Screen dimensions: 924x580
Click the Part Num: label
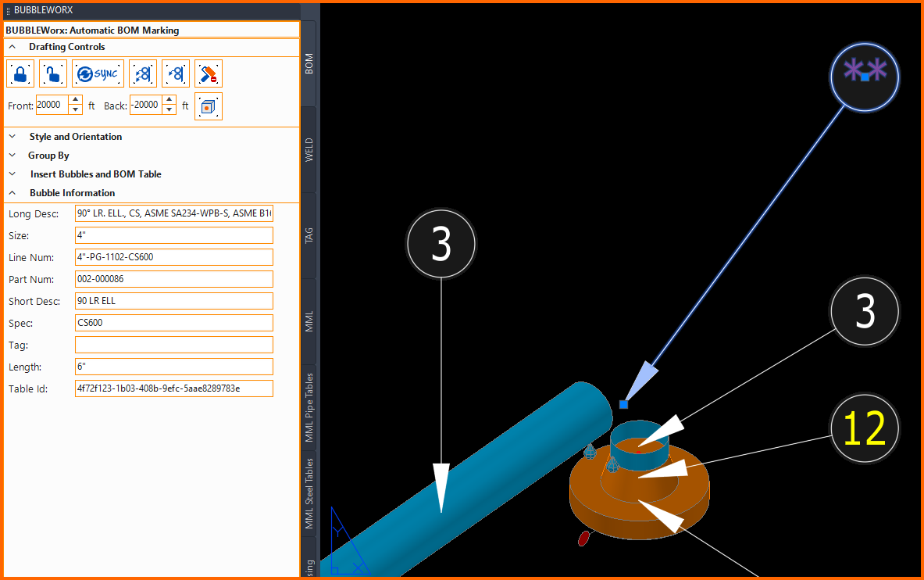coord(31,279)
